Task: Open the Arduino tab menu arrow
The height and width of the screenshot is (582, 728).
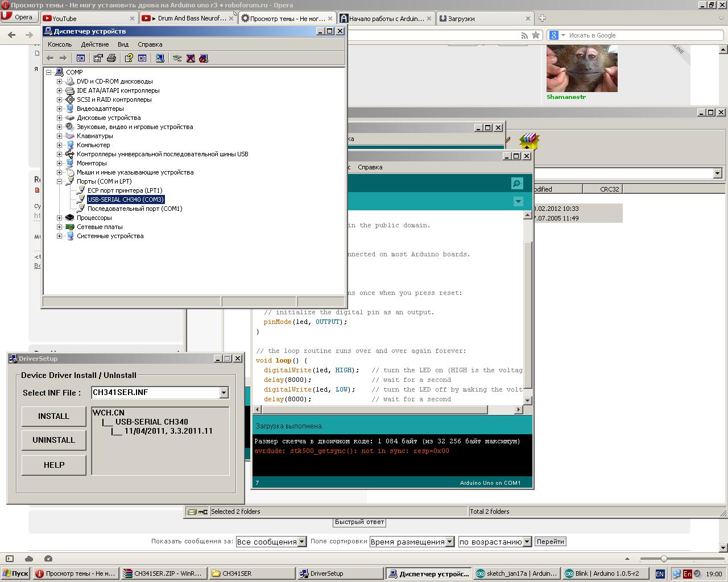Action: coord(518,201)
